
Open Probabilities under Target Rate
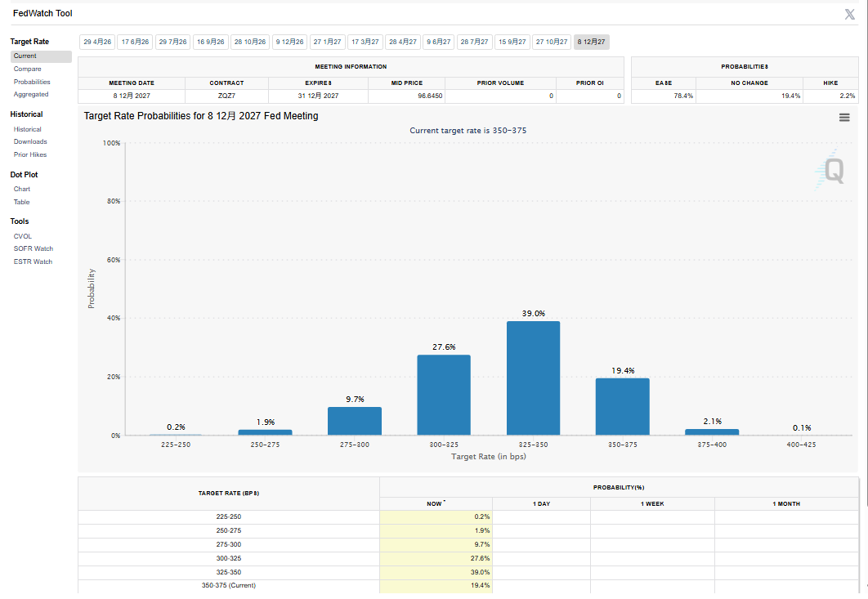pyautogui.click(x=32, y=82)
